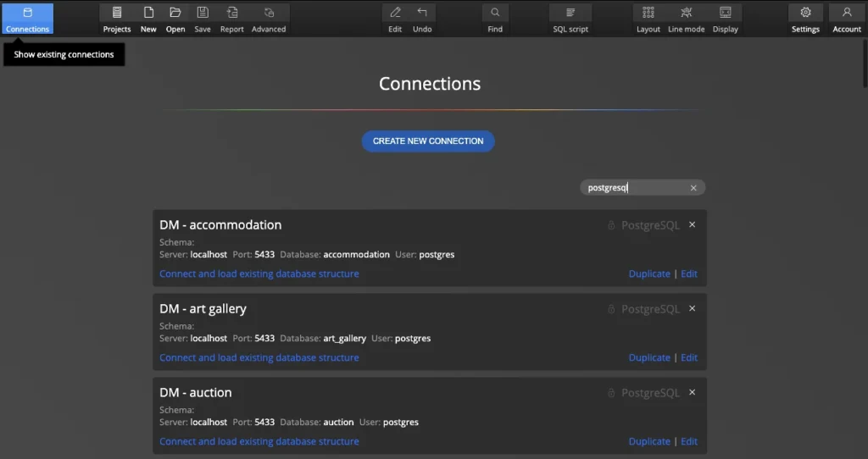
Task: Duplicate the DM - art gallery connection
Action: pyautogui.click(x=649, y=357)
